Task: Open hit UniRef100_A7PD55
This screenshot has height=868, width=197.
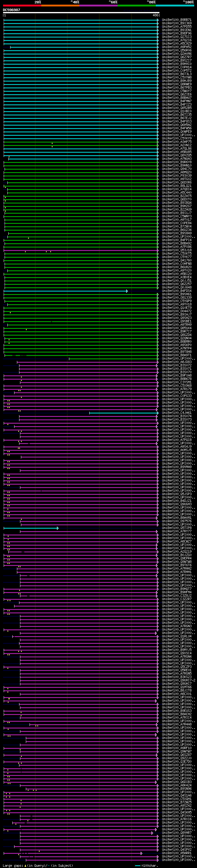Action: click(177, 26)
